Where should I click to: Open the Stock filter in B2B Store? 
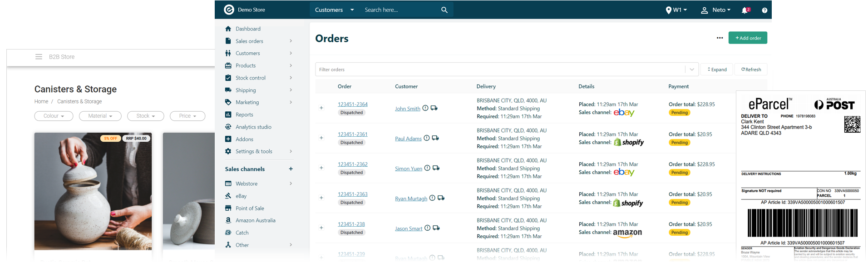pos(146,116)
